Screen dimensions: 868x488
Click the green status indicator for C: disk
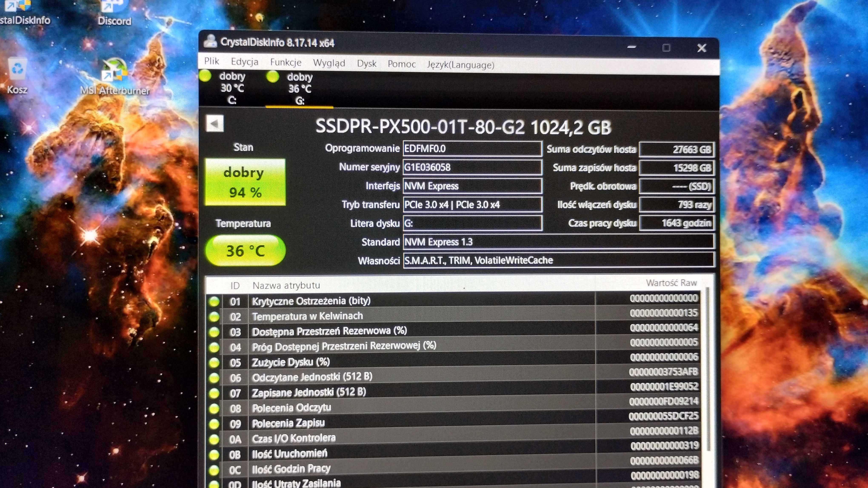click(205, 76)
